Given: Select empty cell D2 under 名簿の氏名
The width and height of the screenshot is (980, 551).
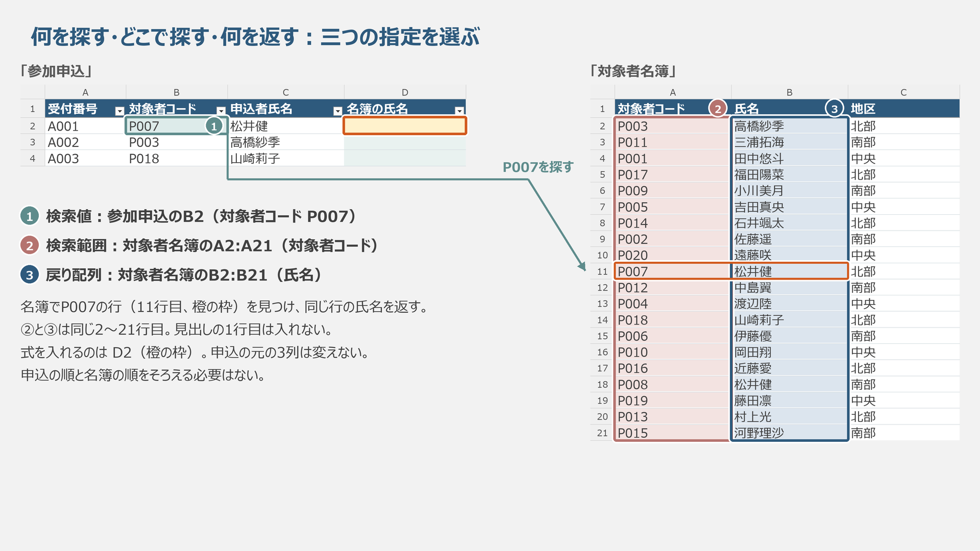Looking at the screenshot, I should 405,126.
